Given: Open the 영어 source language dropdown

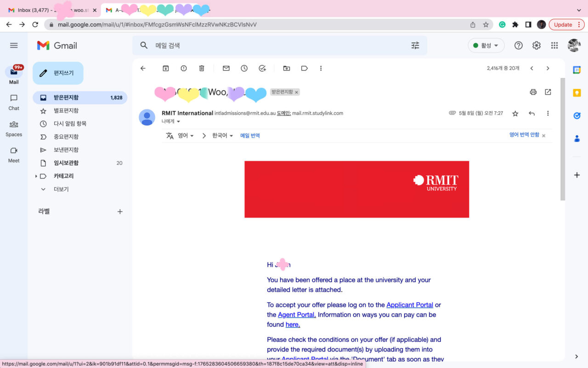Looking at the screenshot, I should pyautogui.click(x=186, y=136).
